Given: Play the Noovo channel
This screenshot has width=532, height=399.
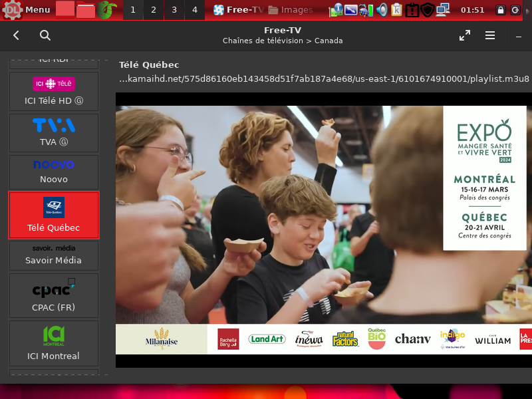Looking at the screenshot, I should [x=54, y=172].
